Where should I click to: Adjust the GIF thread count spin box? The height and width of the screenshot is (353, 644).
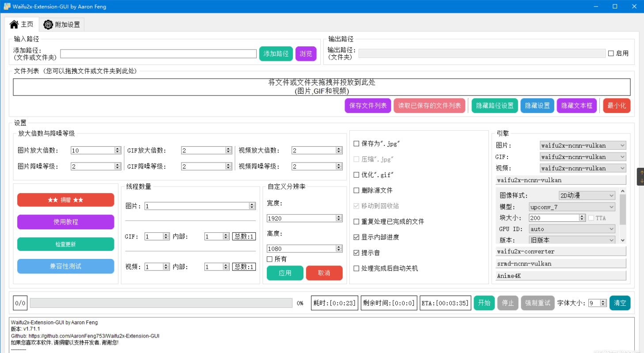pos(157,236)
